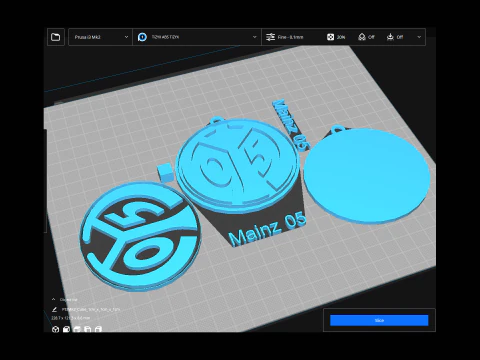Click the infill 20% setting icon

330,37
